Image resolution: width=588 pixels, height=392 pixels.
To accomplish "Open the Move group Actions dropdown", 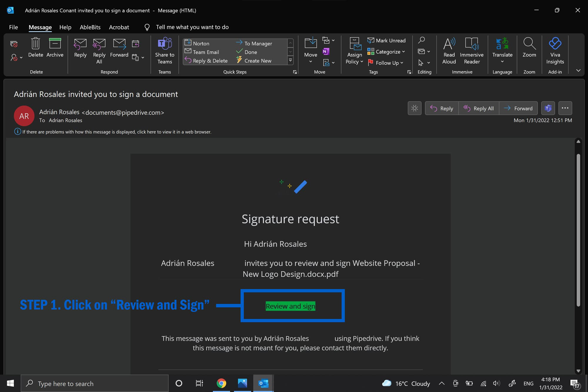I will pyautogui.click(x=328, y=63).
